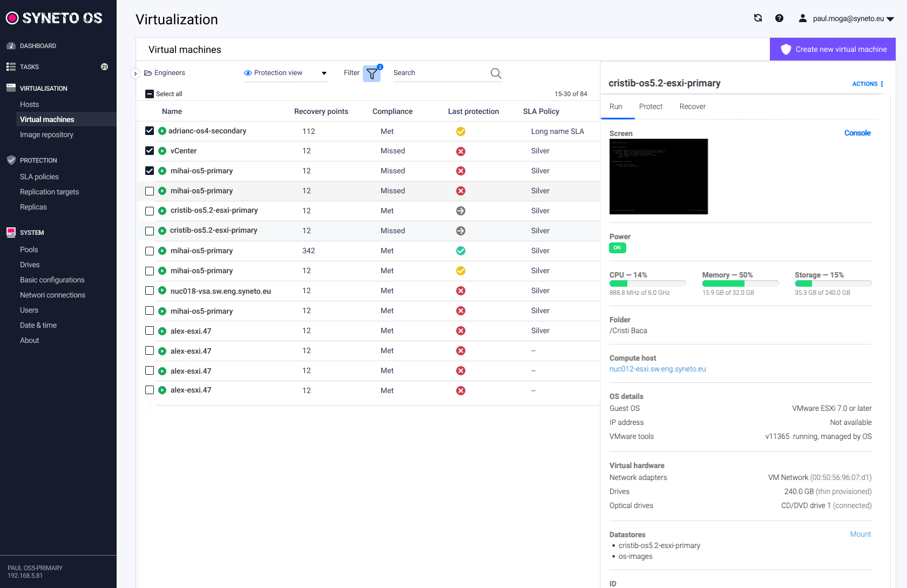Uncheck the adrianc-os4-secondary checkbox
This screenshot has height=588, width=907.
[x=150, y=131]
